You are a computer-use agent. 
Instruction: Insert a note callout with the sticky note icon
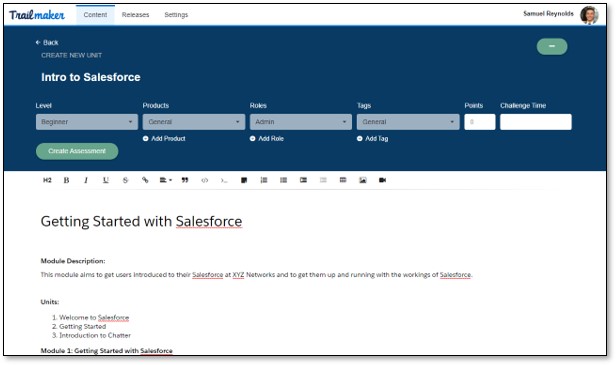pyautogui.click(x=244, y=180)
